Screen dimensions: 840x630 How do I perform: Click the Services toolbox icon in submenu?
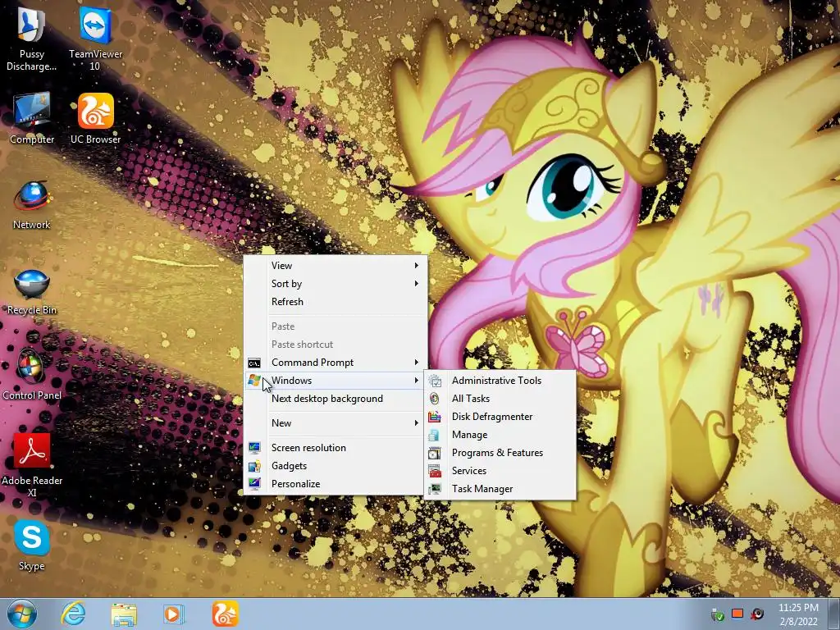435,471
